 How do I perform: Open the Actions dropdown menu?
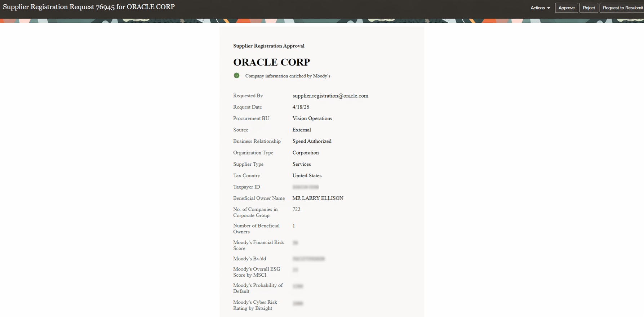(540, 8)
